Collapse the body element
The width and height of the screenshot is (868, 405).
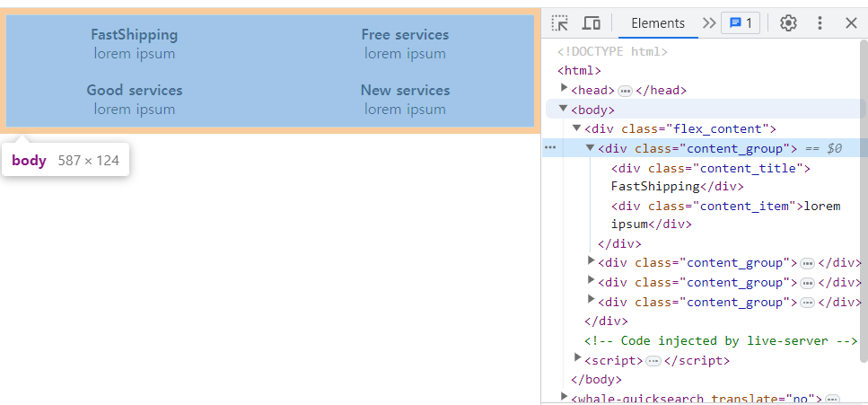564,109
